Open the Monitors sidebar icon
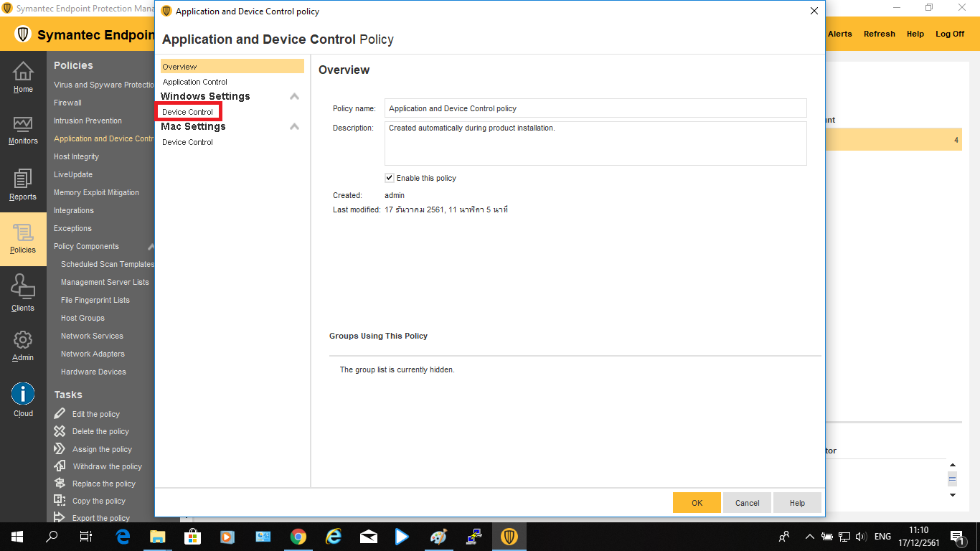 pyautogui.click(x=23, y=125)
